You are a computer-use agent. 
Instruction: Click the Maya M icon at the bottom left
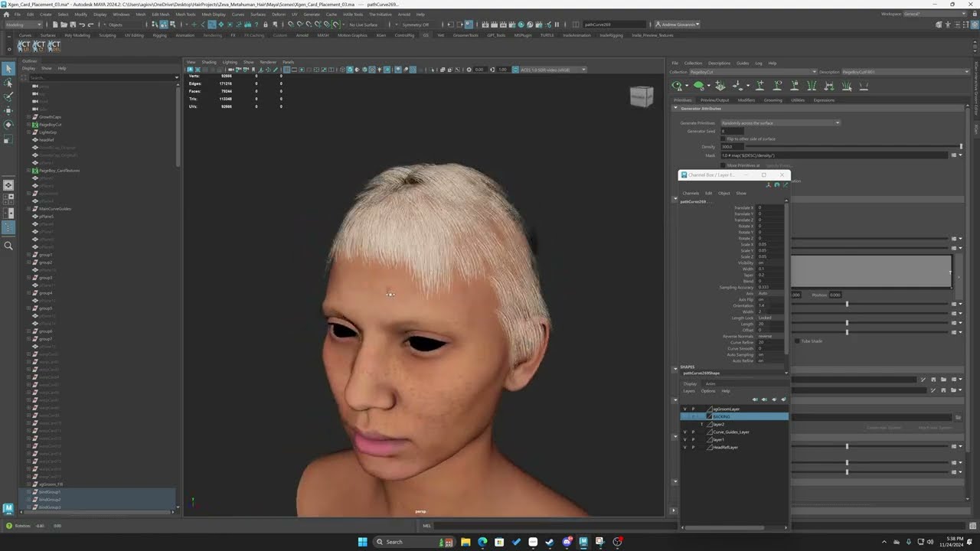8,508
